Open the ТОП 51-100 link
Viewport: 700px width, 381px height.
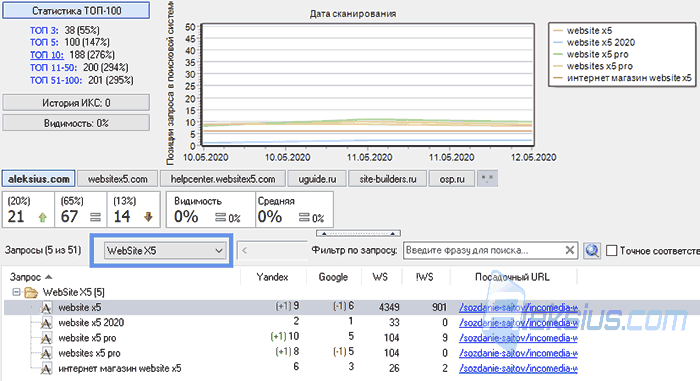56,80
